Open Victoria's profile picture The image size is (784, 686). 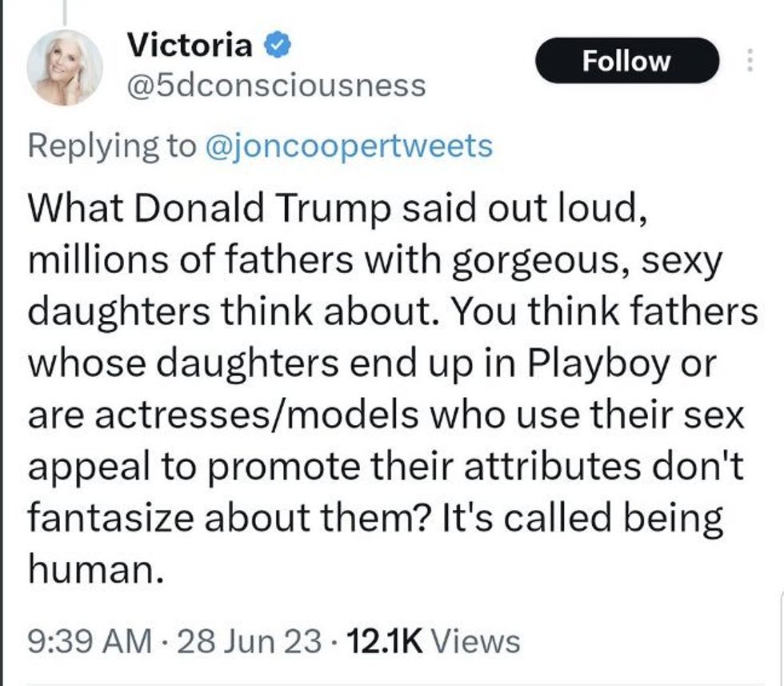click(x=64, y=69)
